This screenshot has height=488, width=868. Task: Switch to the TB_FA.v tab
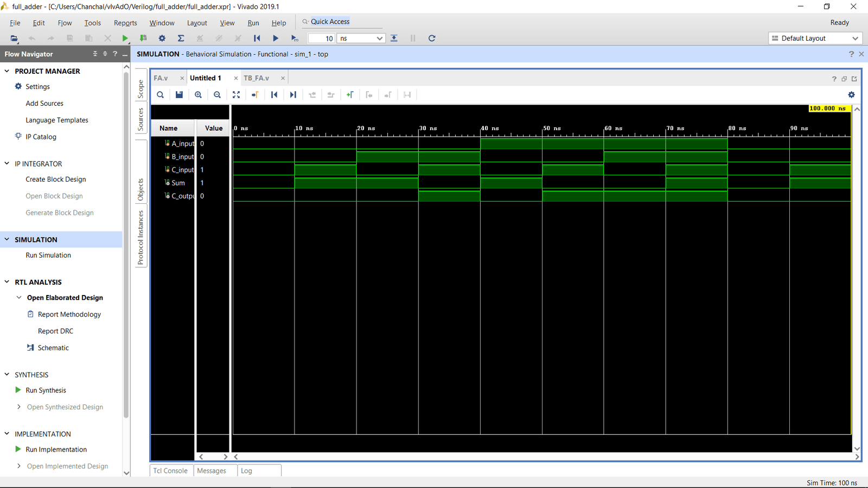pos(256,78)
